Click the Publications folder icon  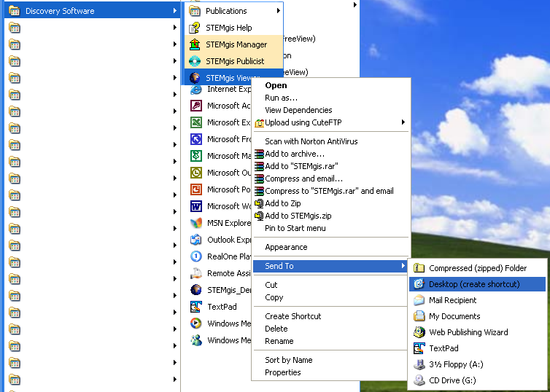pos(195,11)
